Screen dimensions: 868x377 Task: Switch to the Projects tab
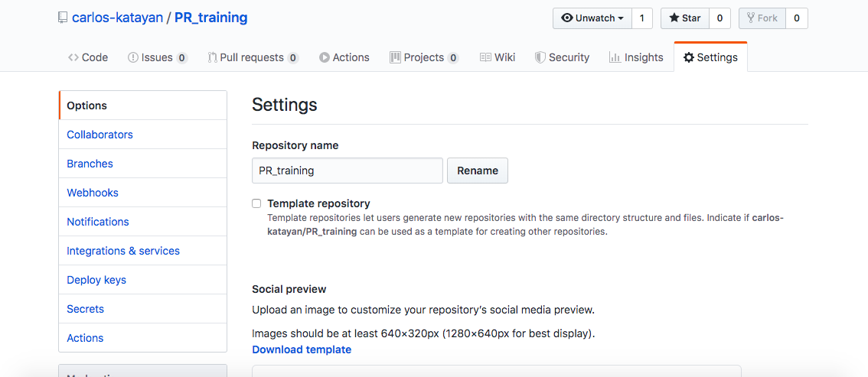click(x=424, y=57)
